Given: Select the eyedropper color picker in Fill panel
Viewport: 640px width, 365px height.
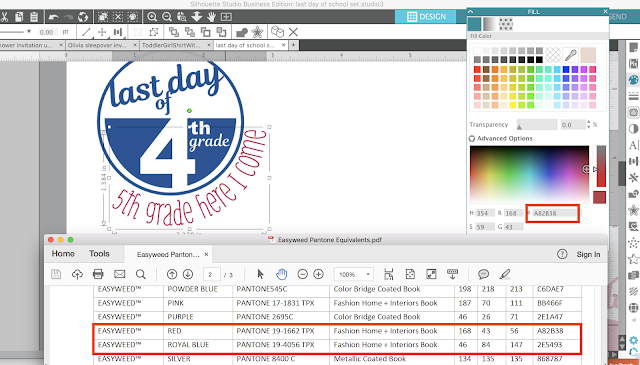Looking at the screenshot, I should tap(571, 55).
